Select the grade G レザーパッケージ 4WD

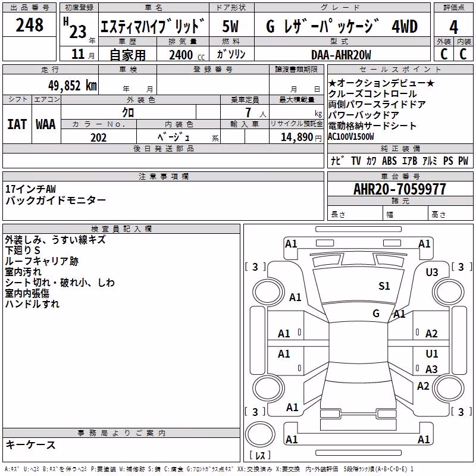(x=342, y=26)
